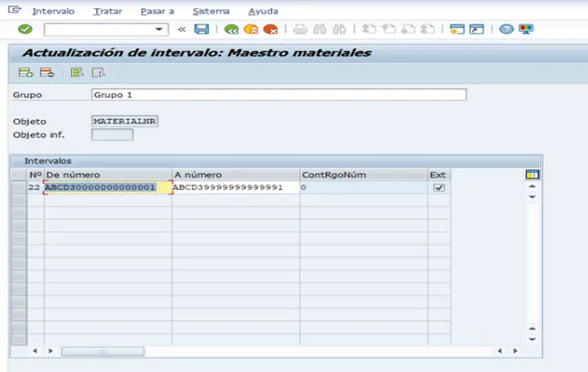Viewport: 588px width, 372px height.
Task: Toggle the Ext checkbox for interval 22
Action: pos(439,187)
